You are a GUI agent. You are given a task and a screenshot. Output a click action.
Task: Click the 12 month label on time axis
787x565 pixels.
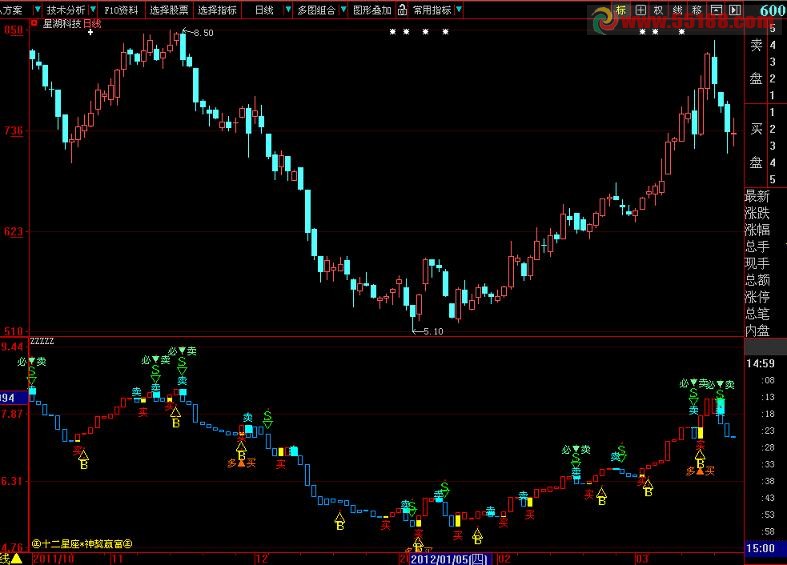pos(261,559)
